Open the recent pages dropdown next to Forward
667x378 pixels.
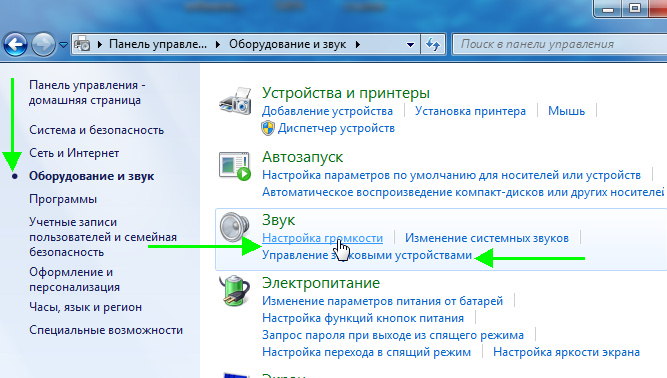pyautogui.click(x=63, y=44)
